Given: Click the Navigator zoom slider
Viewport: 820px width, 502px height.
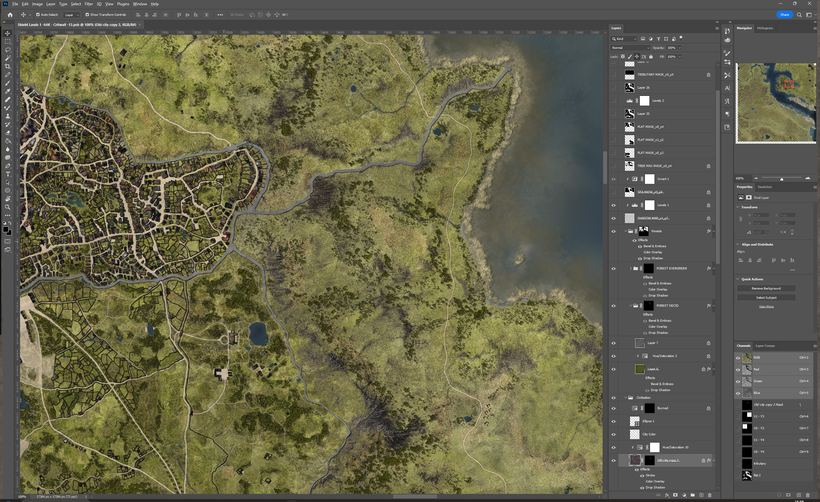Looking at the screenshot, I should (x=782, y=178).
